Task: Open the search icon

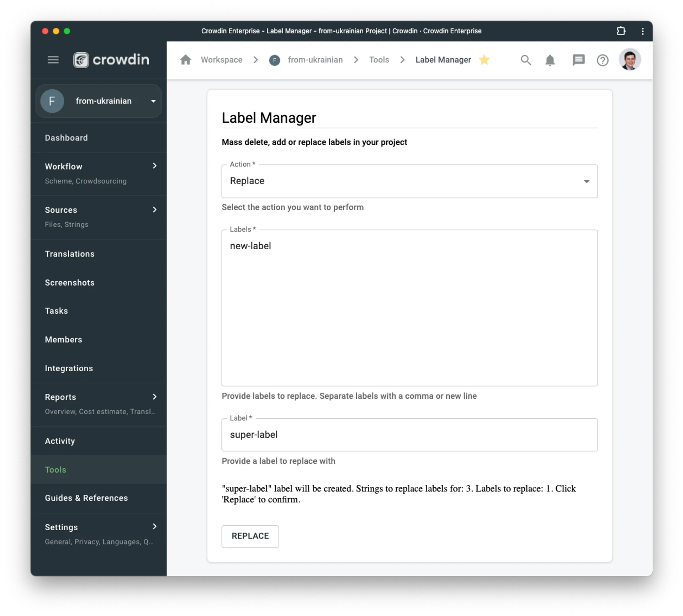Action: [x=526, y=60]
